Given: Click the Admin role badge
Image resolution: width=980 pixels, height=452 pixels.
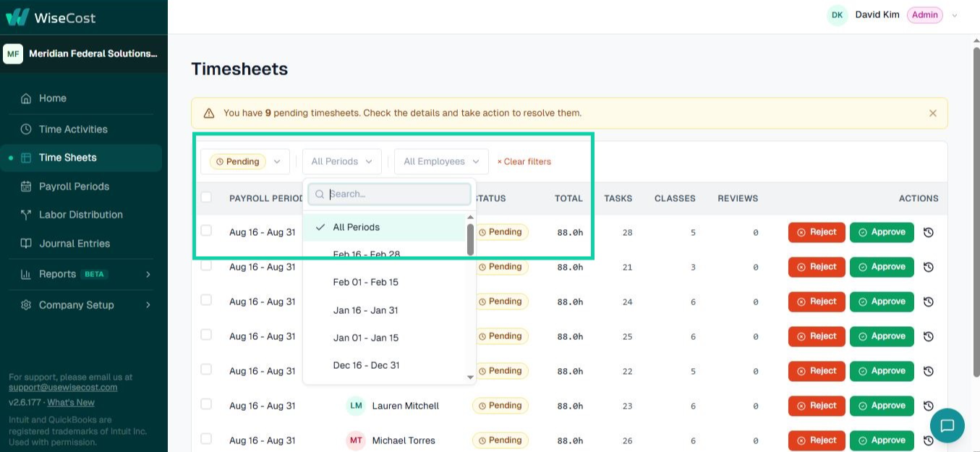Looking at the screenshot, I should click(925, 15).
